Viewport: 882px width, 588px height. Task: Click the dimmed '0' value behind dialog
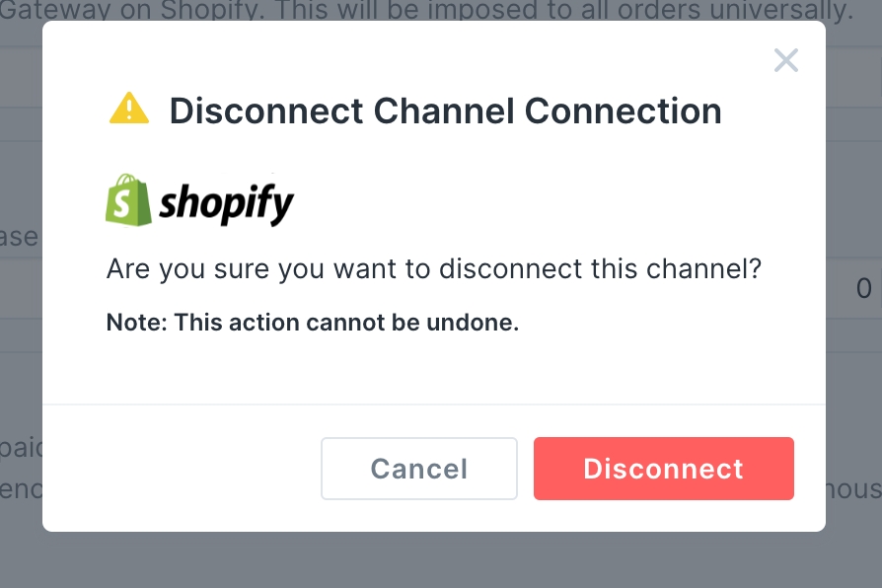863,289
